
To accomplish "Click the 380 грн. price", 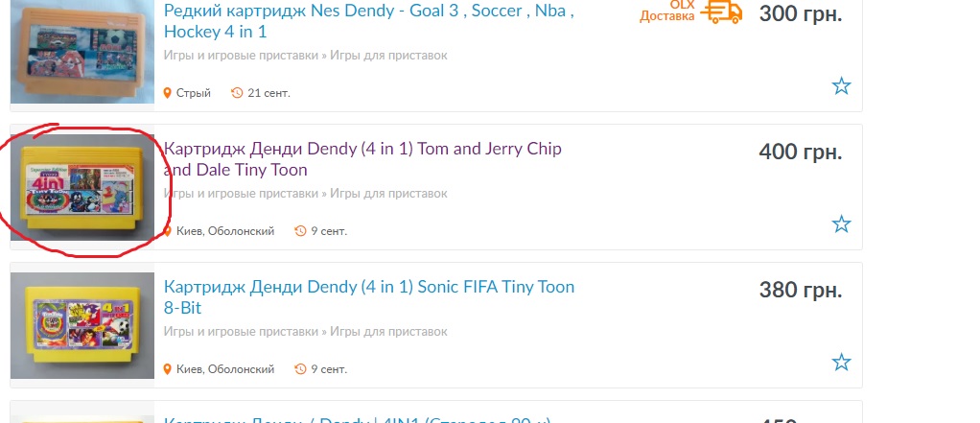I will (801, 290).
